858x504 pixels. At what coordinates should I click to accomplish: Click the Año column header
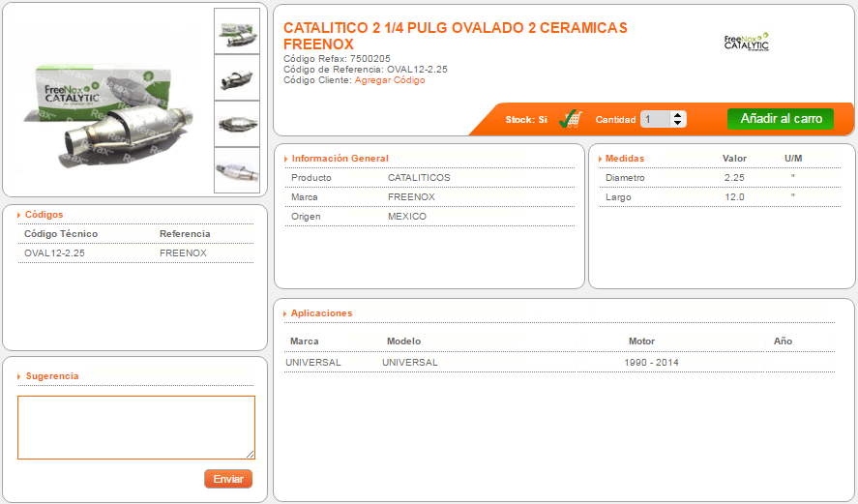784,341
